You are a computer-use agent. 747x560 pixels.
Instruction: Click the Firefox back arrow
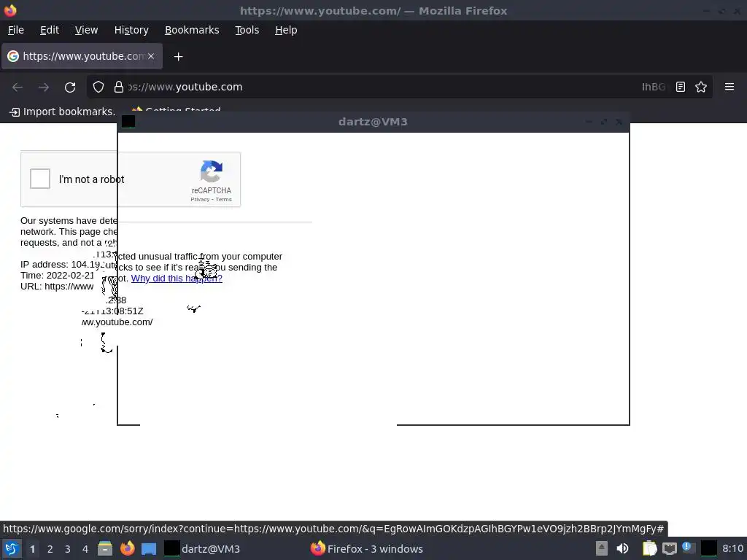coord(18,87)
